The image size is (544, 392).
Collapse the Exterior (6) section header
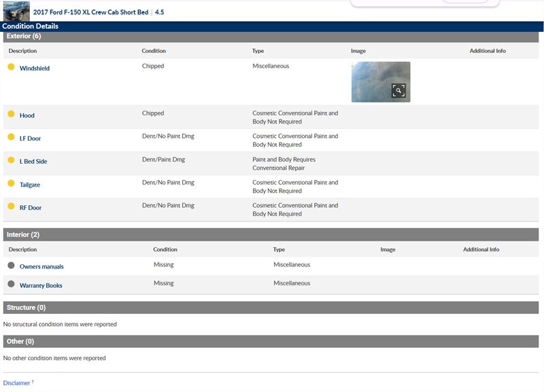pos(271,37)
